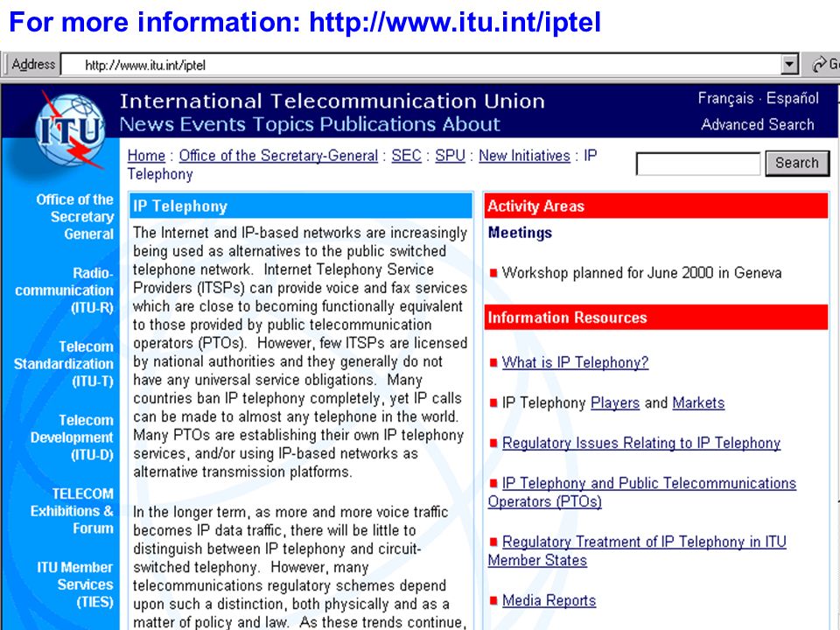This screenshot has width=840, height=630.
Task: Open the Publications menu item
Action: coord(378,124)
